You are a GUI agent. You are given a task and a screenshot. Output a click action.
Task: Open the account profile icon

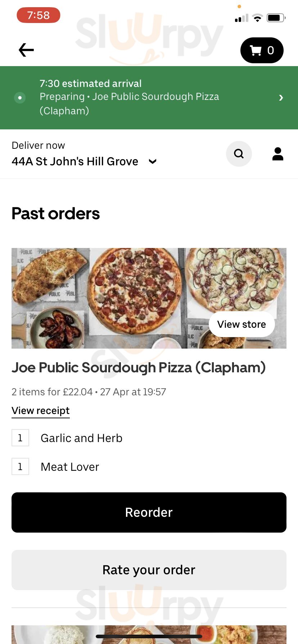277,154
